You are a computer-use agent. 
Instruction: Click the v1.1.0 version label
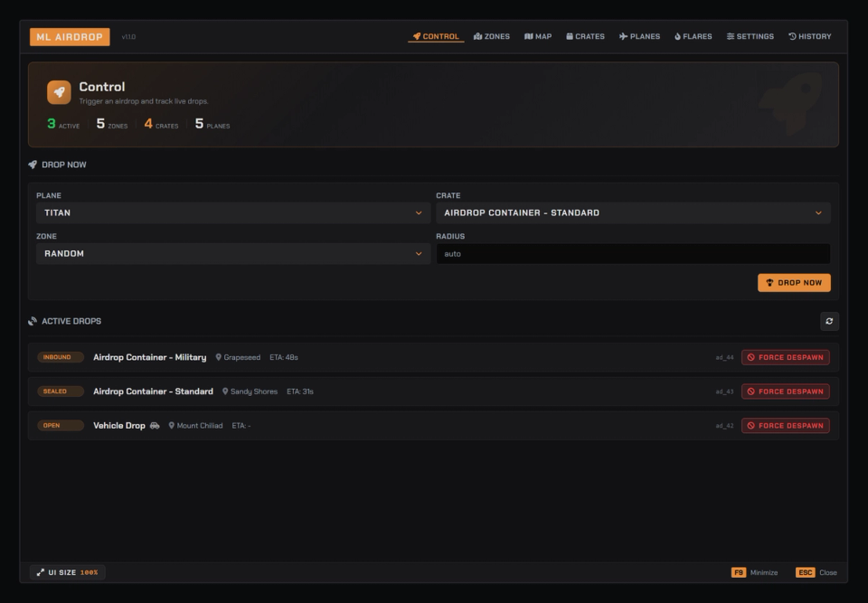pyautogui.click(x=128, y=37)
